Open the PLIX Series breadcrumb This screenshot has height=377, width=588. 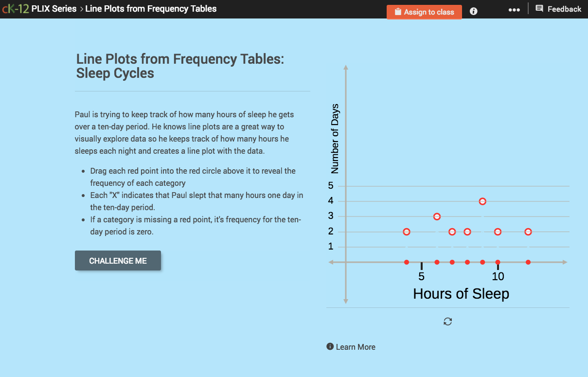point(53,8)
